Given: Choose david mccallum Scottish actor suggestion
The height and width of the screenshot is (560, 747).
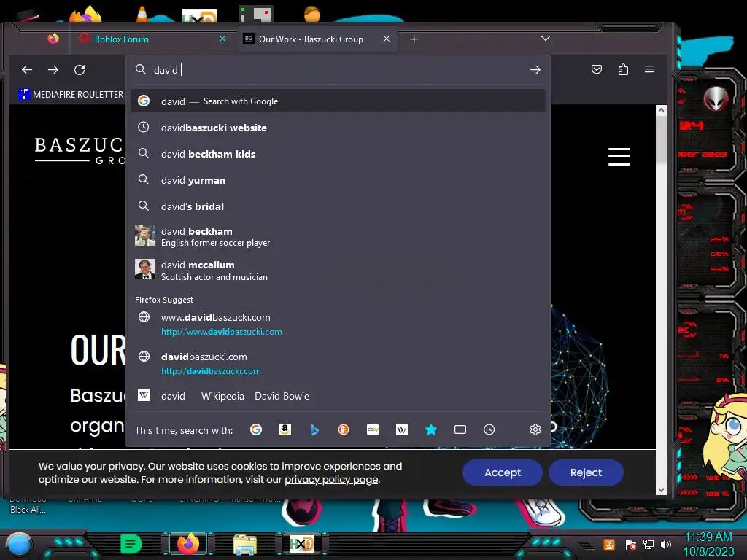Looking at the screenshot, I should coord(338,271).
